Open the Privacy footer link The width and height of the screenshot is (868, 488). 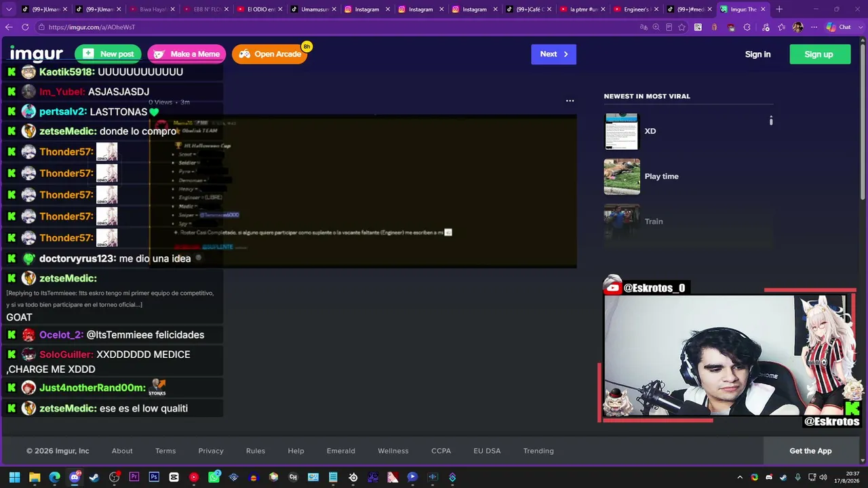pyautogui.click(x=211, y=451)
